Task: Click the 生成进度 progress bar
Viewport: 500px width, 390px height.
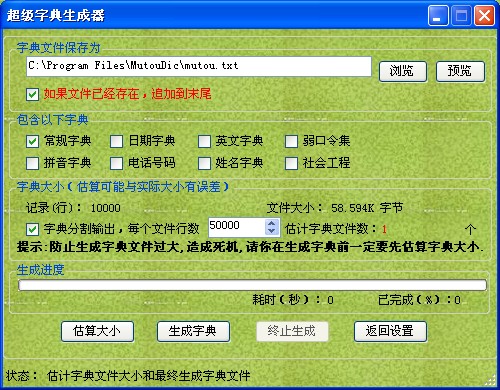Action: 252,285
